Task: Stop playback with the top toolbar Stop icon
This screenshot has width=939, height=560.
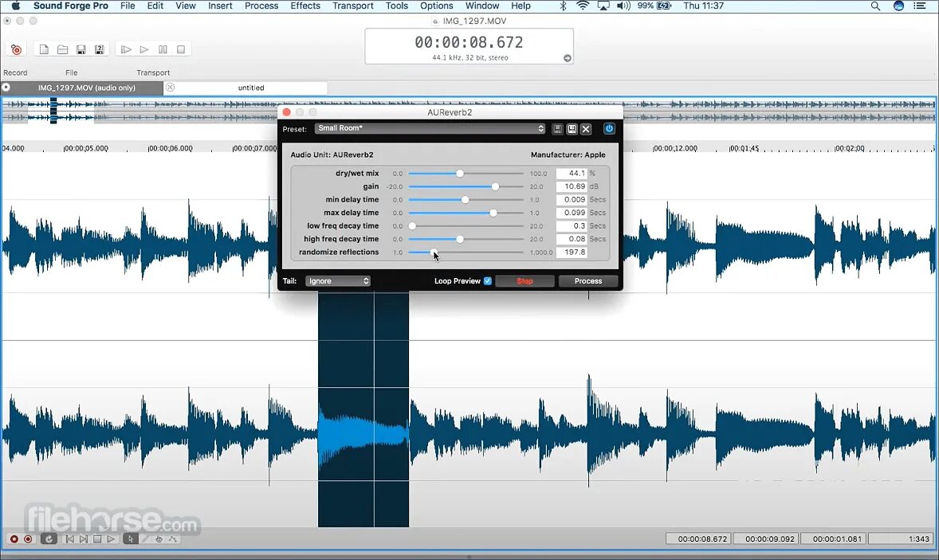Action: pos(181,49)
